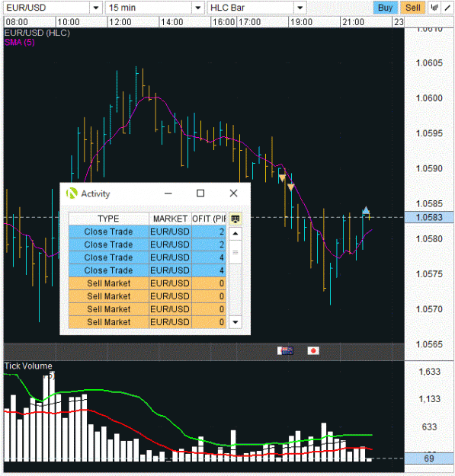Maximize the Activity window

click(200, 193)
